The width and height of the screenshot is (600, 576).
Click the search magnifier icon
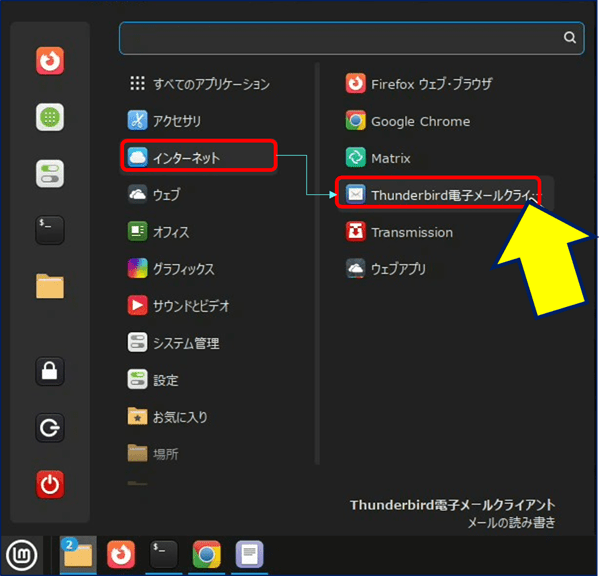tap(569, 38)
